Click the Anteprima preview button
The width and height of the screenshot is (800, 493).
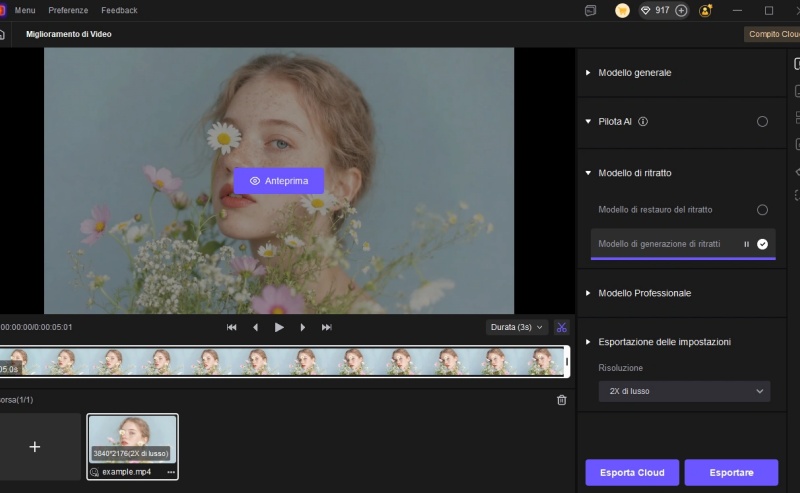(x=279, y=181)
